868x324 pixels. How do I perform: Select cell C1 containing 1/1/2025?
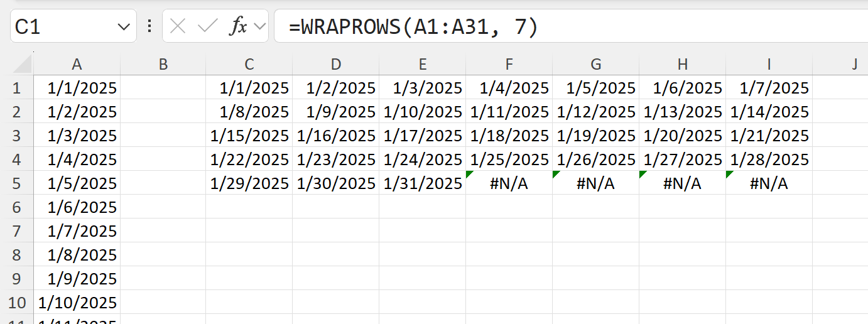[x=249, y=88]
